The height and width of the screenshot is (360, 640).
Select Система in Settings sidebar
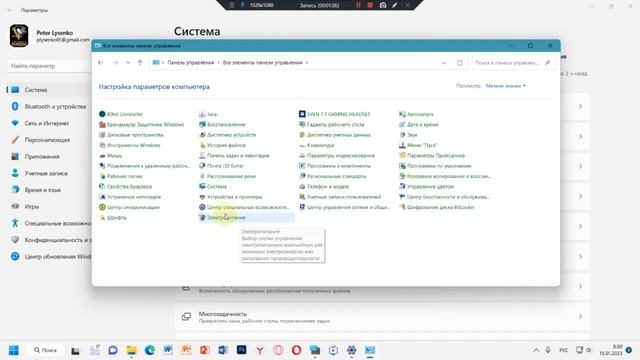(49, 90)
